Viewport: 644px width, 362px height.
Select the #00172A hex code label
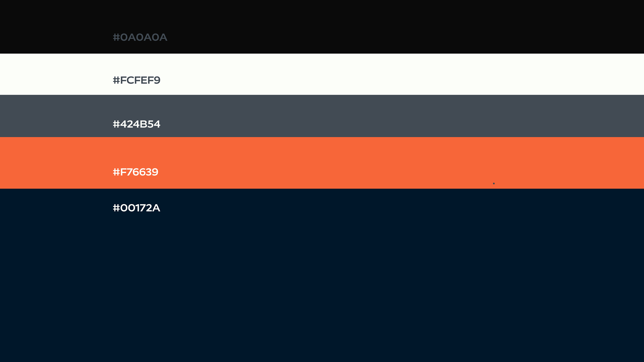point(137,208)
